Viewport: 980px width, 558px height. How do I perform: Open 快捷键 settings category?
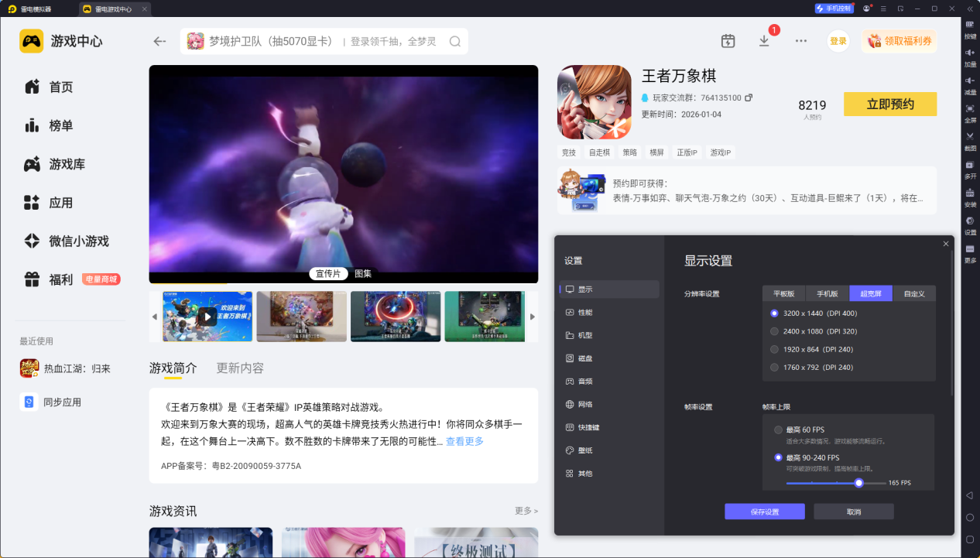pos(609,427)
